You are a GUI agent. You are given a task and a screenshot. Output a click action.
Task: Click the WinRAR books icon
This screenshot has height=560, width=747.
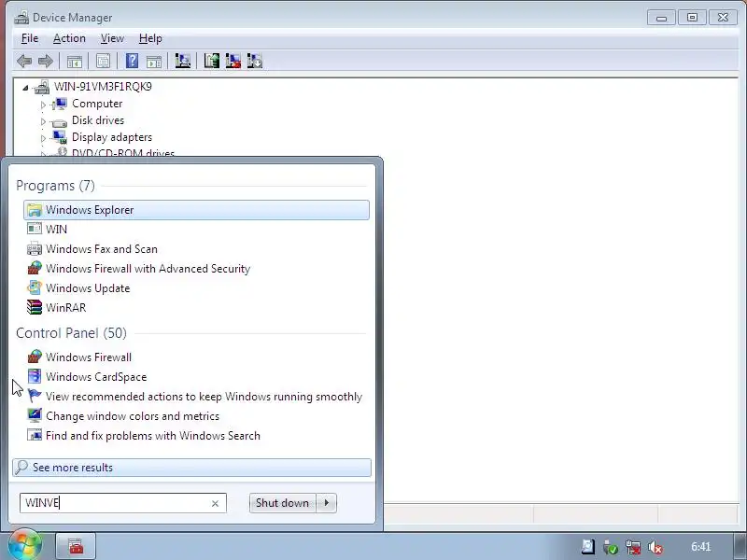pos(35,308)
